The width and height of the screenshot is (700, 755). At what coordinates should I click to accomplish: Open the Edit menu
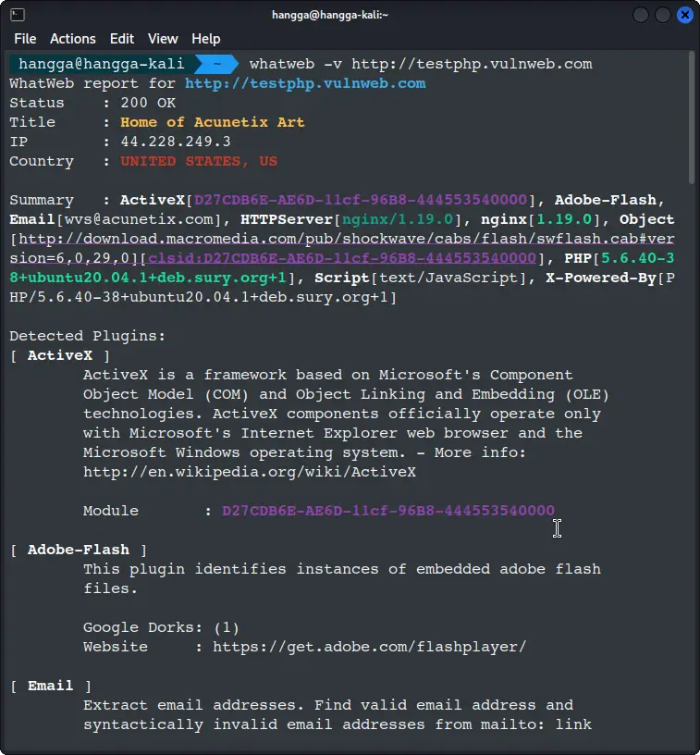121,39
